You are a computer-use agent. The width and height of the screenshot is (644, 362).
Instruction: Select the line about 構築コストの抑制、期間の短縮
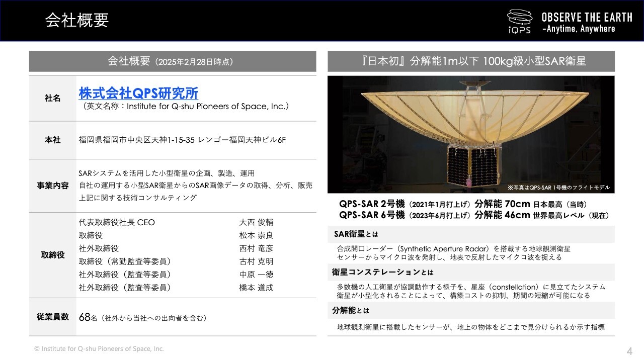point(463,295)
